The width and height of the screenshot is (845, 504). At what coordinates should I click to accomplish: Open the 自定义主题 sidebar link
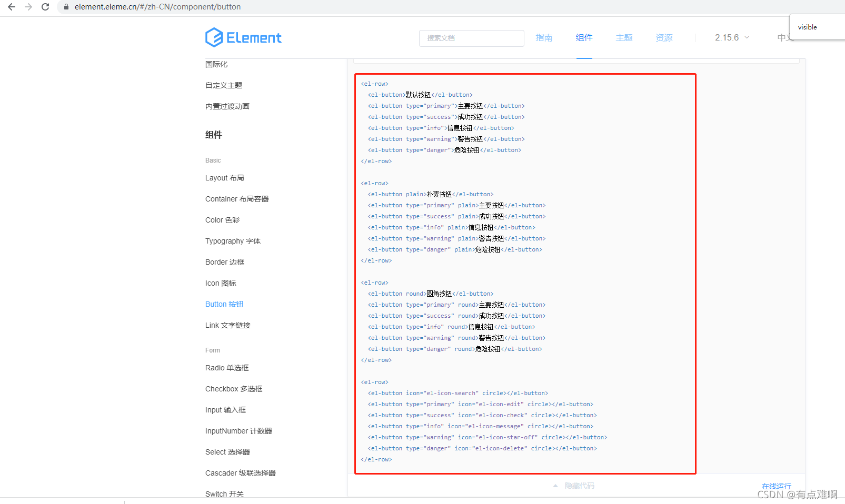224,85
